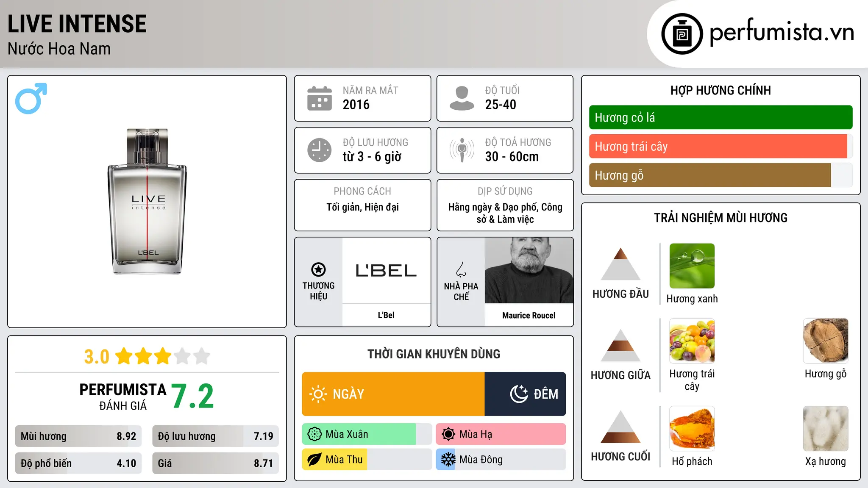Click the Thời gian khuyên dùng heading
The image size is (868, 488).
(434, 354)
